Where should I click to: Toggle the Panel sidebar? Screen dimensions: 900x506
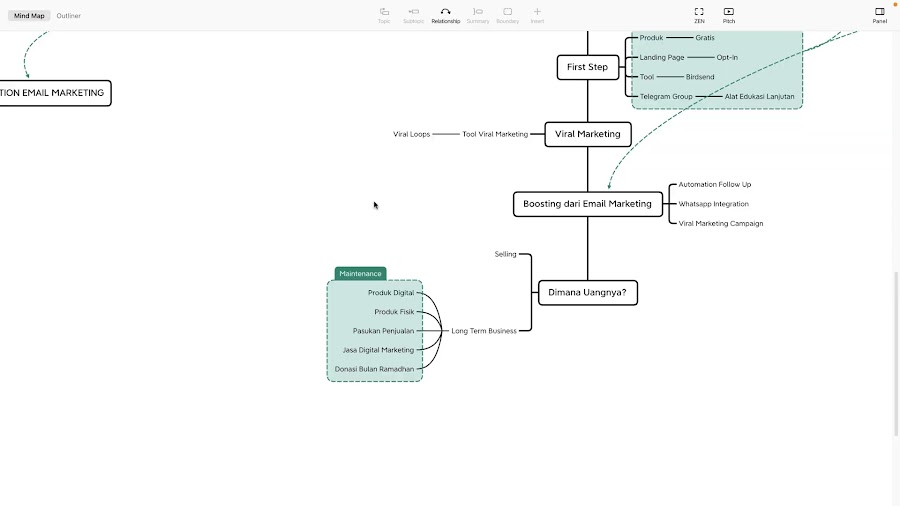(879, 15)
